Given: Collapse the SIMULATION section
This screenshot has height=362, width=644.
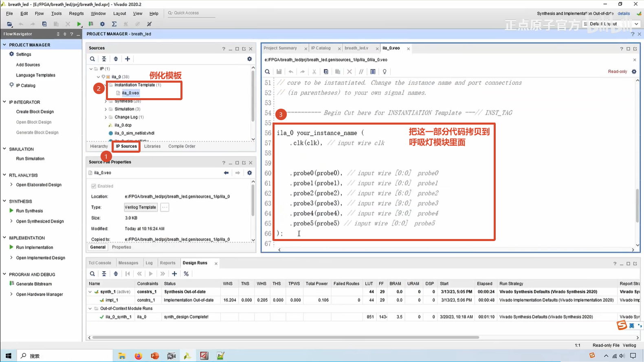Looking at the screenshot, I should 4,149.
